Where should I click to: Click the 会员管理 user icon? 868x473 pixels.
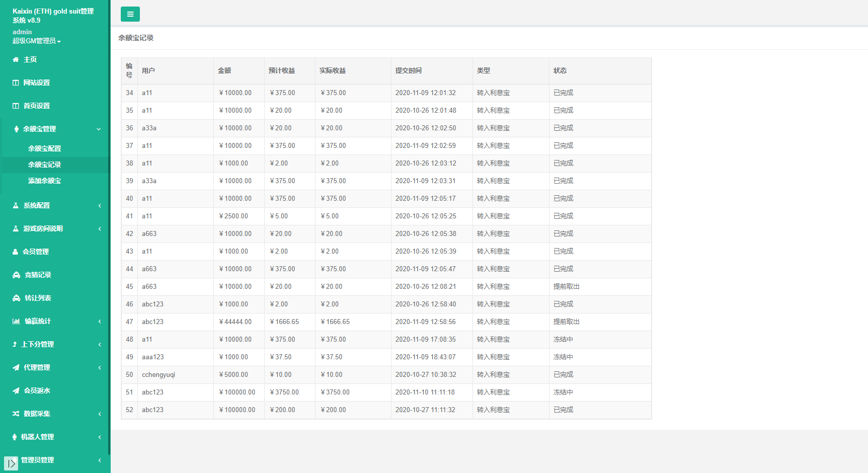click(16, 252)
